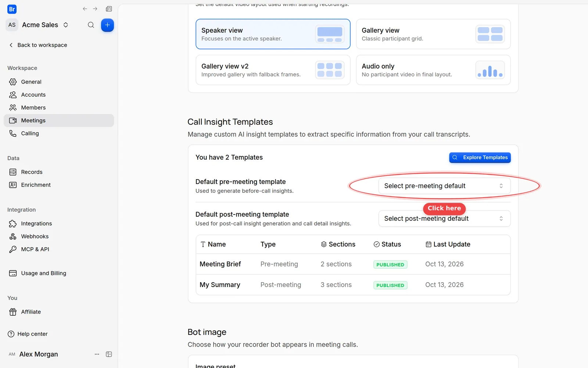Sort by the Status column header
The image size is (588, 368).
coord(387,244)
